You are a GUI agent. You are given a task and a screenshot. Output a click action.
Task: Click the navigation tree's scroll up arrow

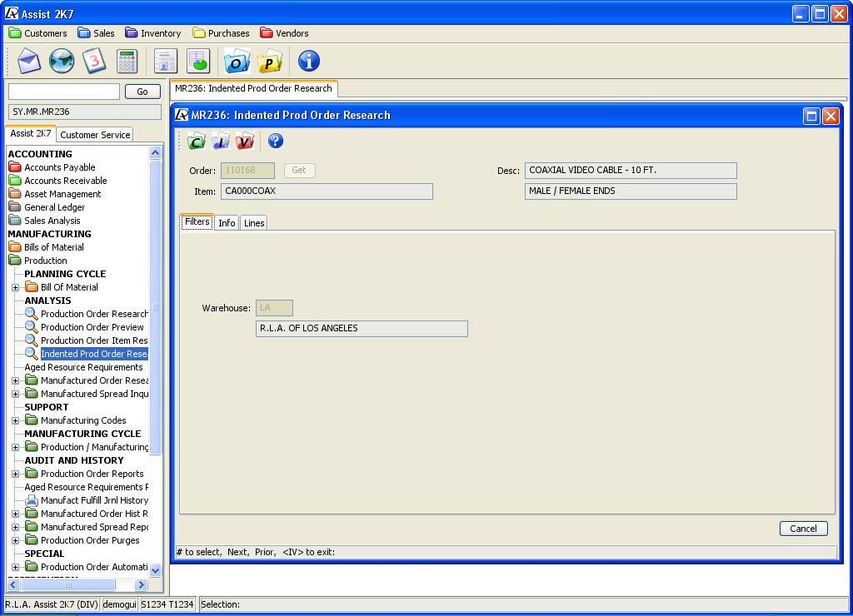tap(156, 153)
